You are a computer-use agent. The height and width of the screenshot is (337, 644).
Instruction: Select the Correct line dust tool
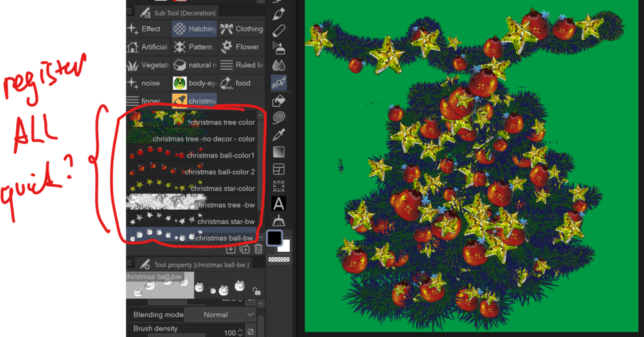278,221
